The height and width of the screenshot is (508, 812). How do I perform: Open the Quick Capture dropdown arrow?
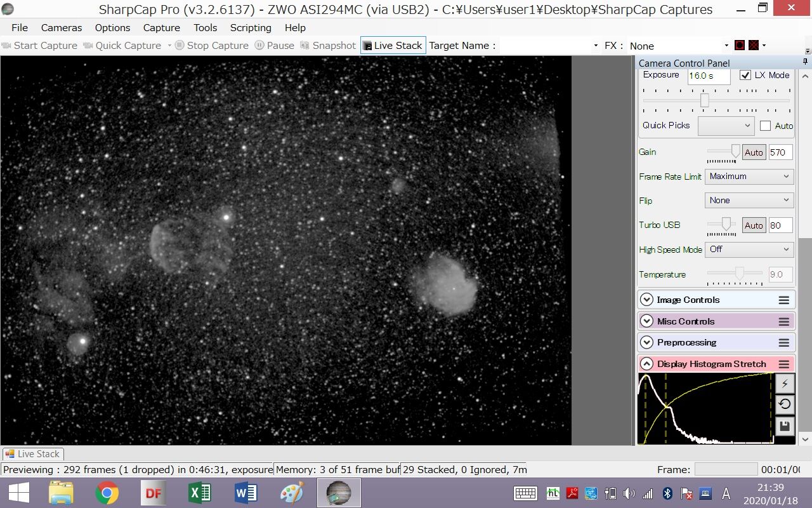click(169, 46)
